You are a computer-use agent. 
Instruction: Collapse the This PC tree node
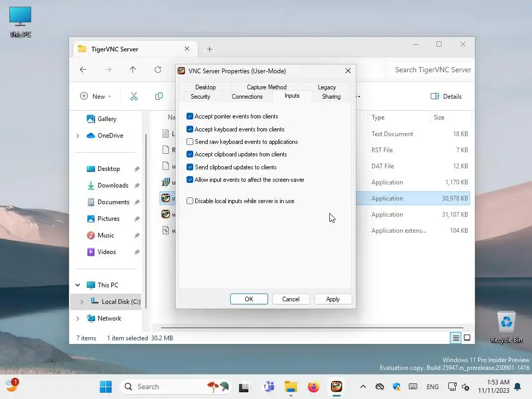point(78,285)
